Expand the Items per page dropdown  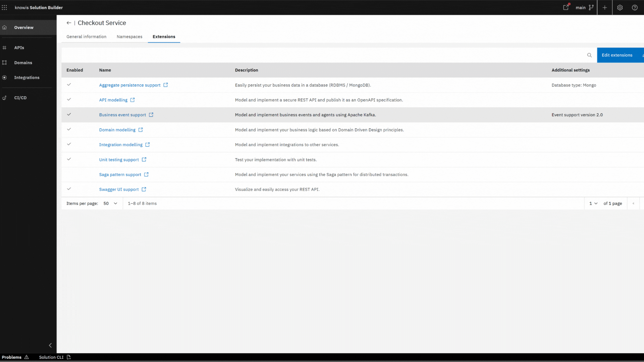click(x=110, y=203)
